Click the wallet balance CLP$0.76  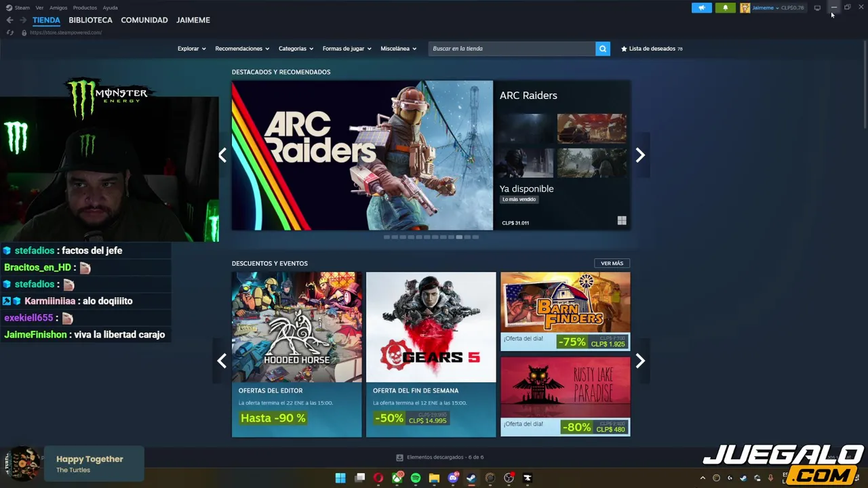(x=792, y=8)
